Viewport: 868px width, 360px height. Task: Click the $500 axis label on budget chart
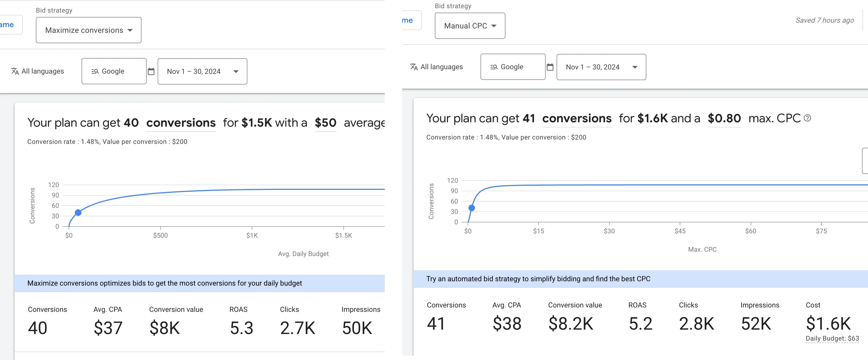click(x=160, y=236)
